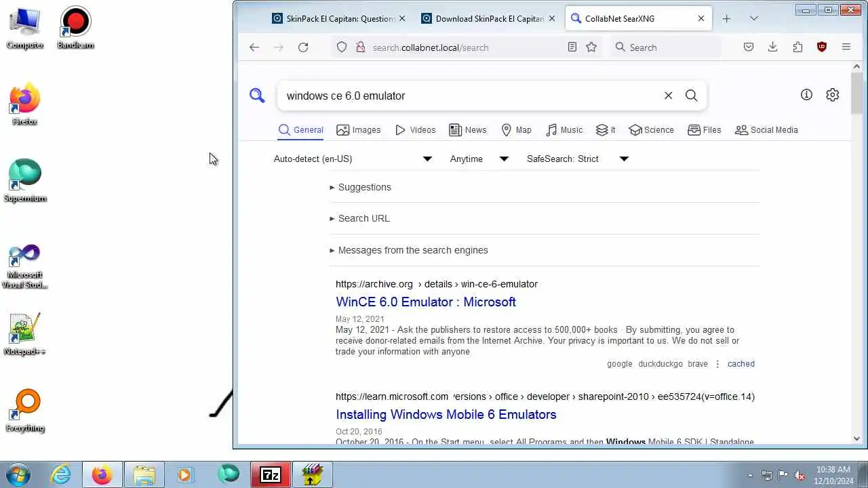Click the learn.microsoft.com result URL
The width and height of the screenshot is (868, 488).
click(545, 396)
